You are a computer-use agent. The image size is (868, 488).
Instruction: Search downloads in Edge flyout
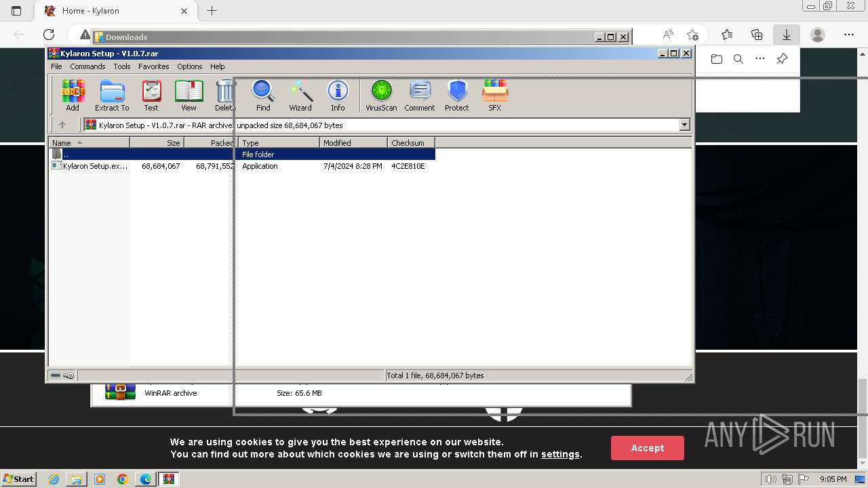[x=738, y=59]
